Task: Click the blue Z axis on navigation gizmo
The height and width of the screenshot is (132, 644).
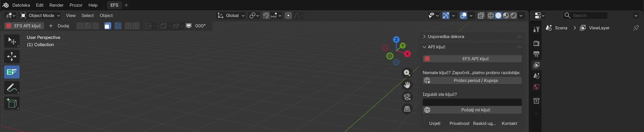Action: coord(396,39)
